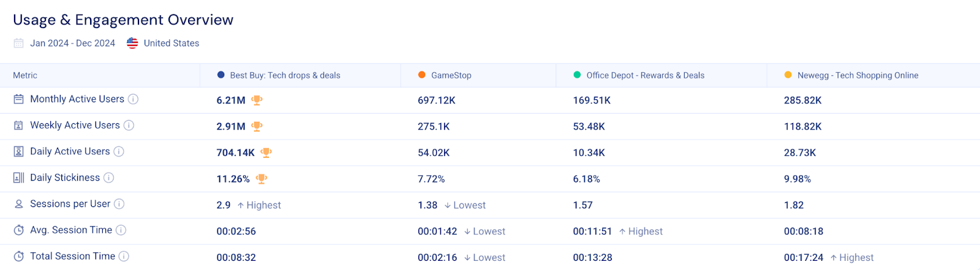Click the Daily Active Users label
The width and height of the screenshot is (980, 270).
70,152
